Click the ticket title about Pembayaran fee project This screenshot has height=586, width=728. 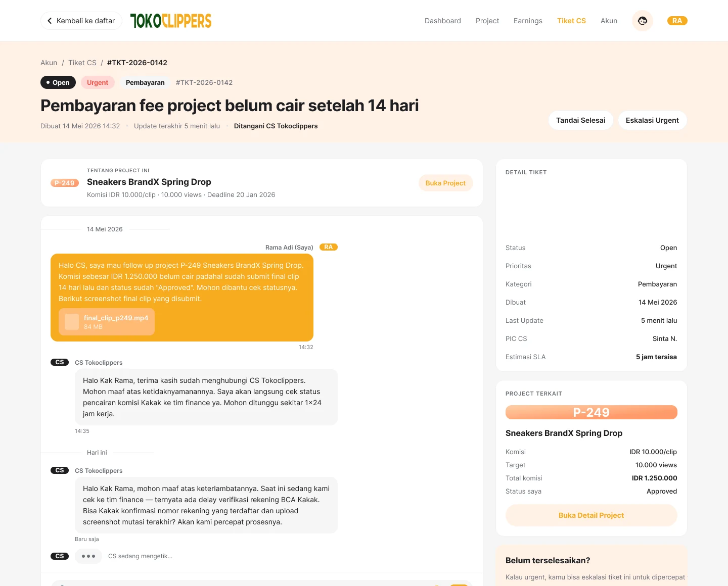(230, 106)
